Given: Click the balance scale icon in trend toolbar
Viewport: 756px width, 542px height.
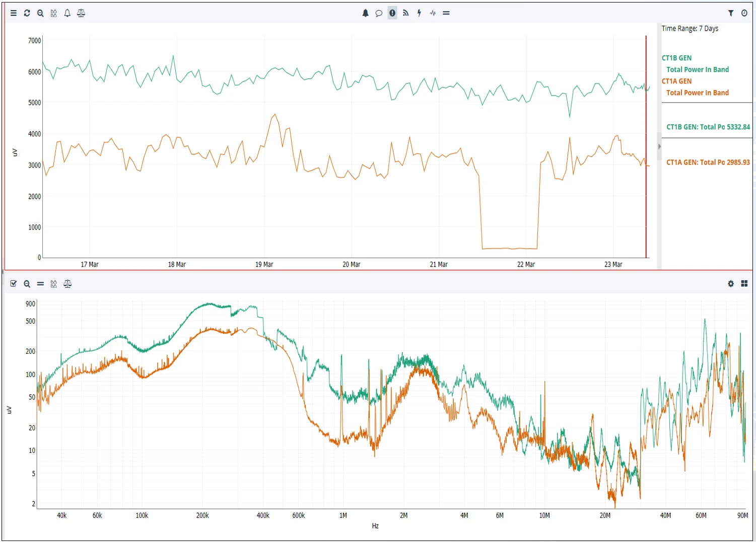Looking at the screenshot, I should pos(81,13).
